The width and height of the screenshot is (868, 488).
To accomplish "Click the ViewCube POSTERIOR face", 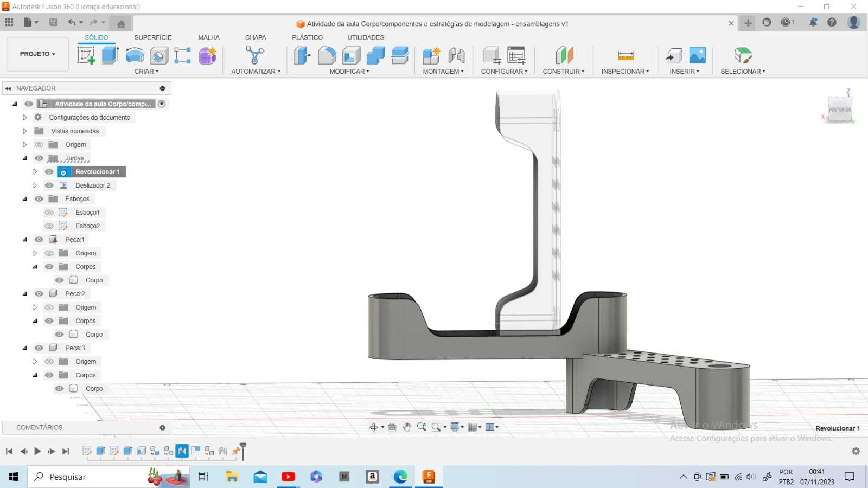I will 840,110.
